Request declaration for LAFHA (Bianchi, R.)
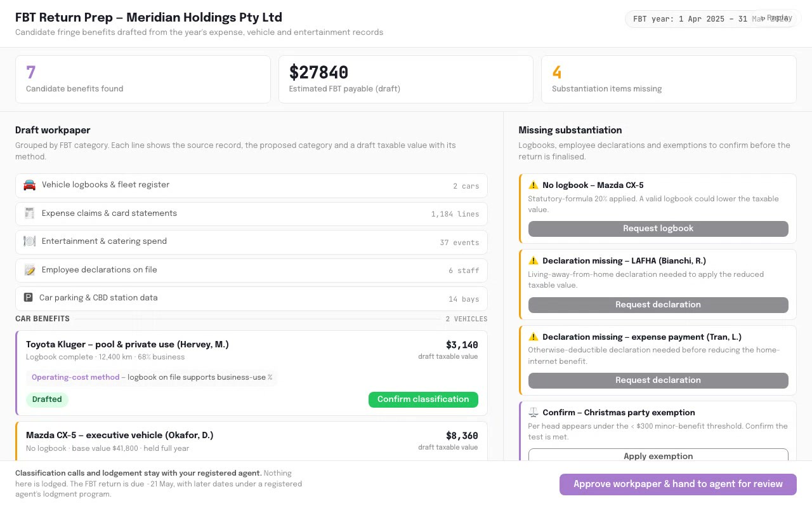The image size is (812, 508). 658,305
